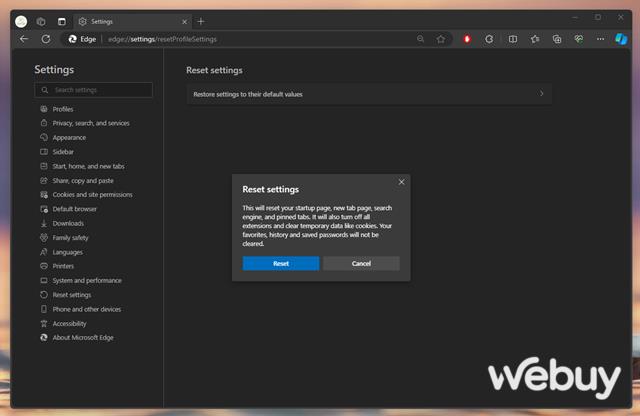Open Printers settings

click(63, 266)
